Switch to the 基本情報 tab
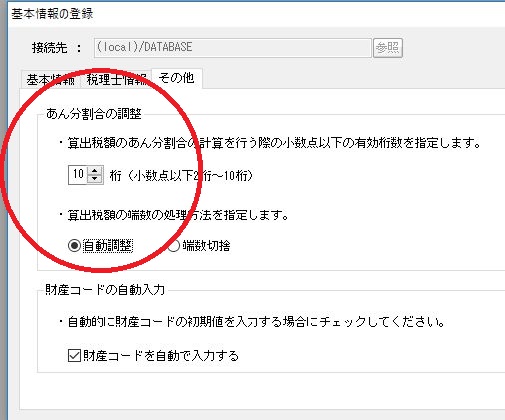The height and width of the screenshot is (420, 505). [50, 80]
